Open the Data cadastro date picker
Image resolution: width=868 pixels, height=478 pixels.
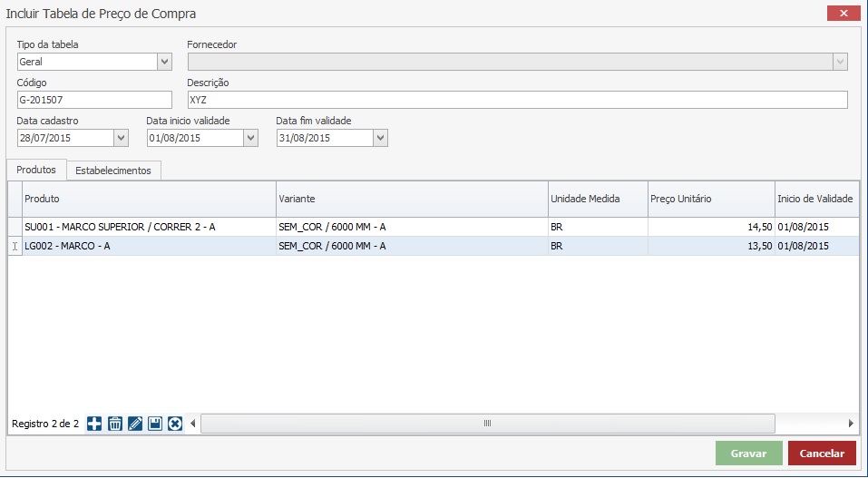pos(122,138)
